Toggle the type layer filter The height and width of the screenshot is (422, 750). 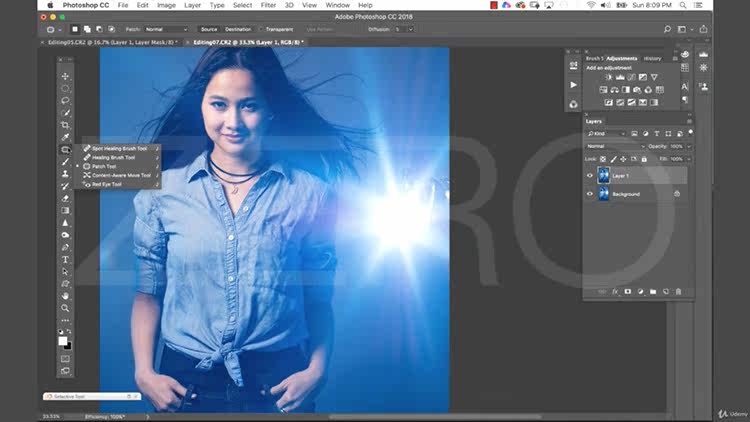pos(657,133)
